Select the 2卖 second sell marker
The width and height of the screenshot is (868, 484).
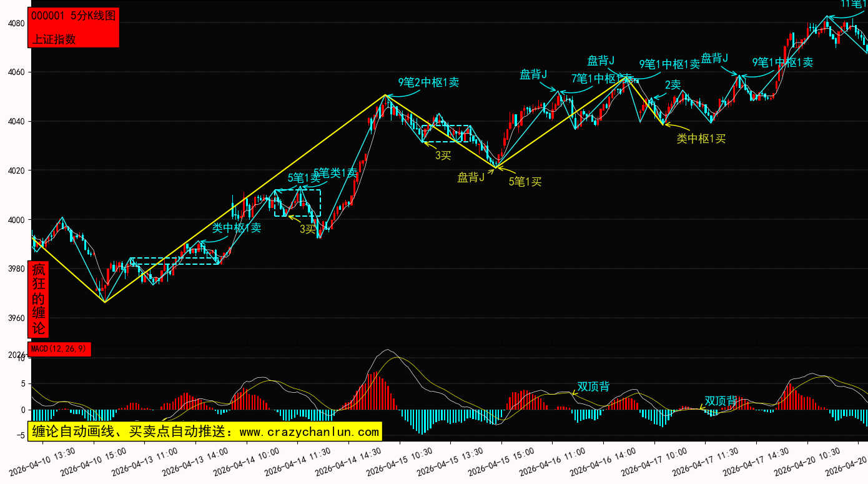[x=673, y=85]
